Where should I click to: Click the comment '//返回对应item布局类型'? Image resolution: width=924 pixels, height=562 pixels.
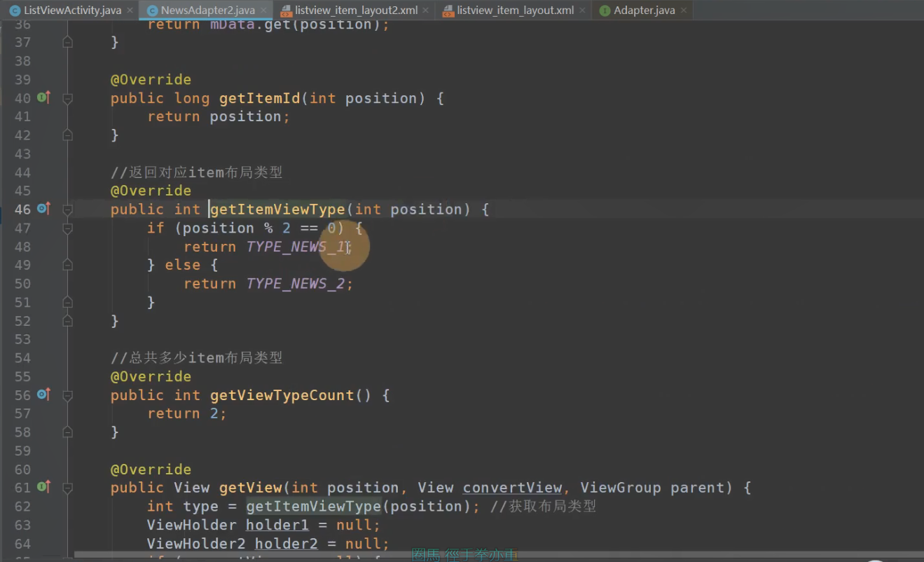point(197,172)
